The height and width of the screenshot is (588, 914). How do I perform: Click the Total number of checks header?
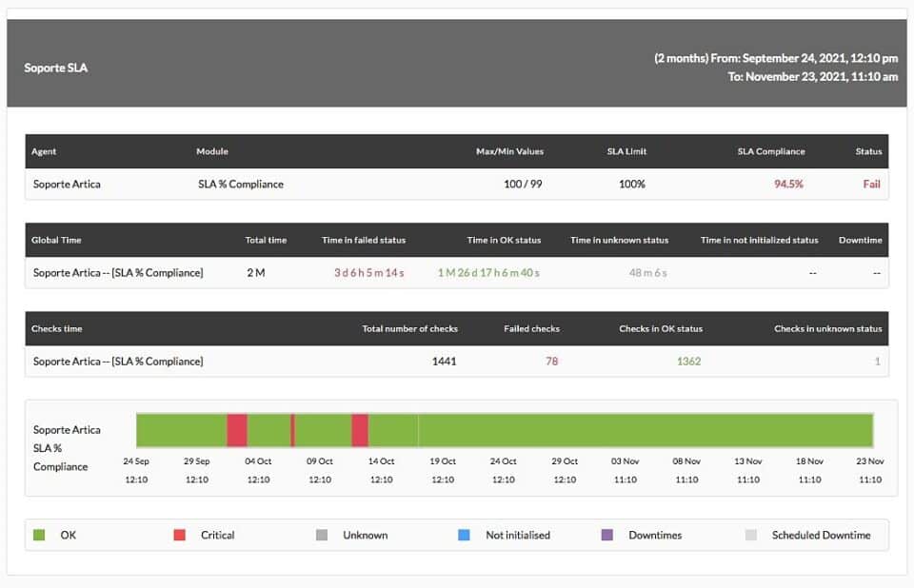click(x=409, y=328)
